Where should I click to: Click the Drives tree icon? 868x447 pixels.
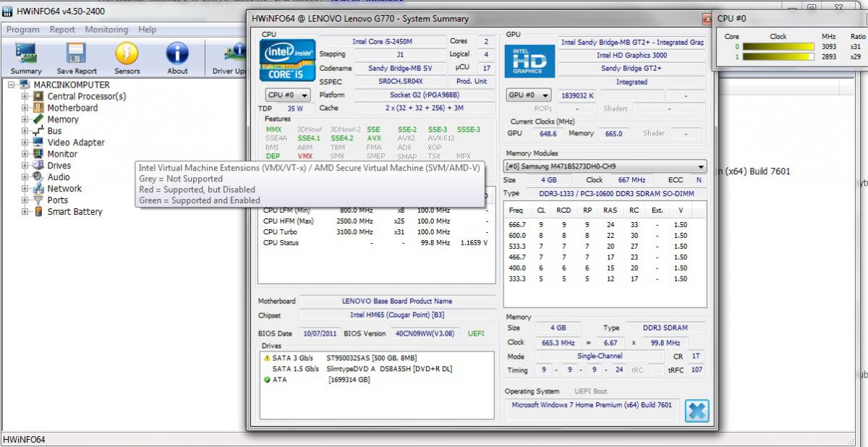pos(39,166)
